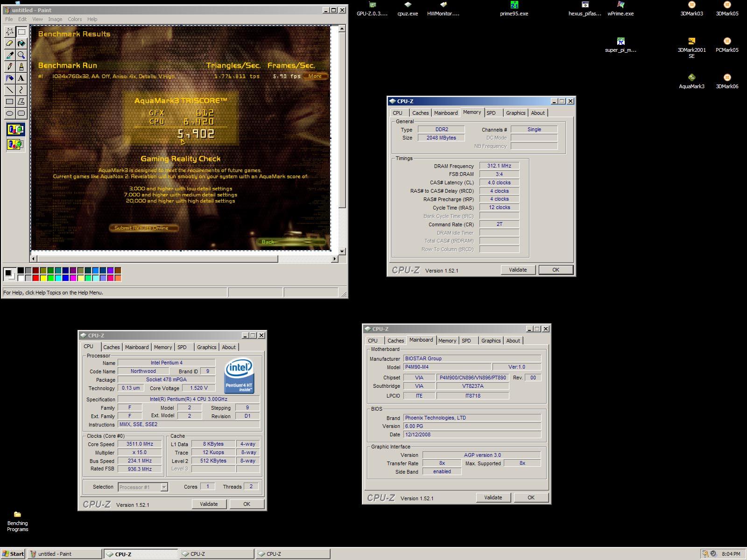Open CPU tab in CPU-Z Mainboard window
The height and width of the screenshot is (560, 747).
pos(373,341)
